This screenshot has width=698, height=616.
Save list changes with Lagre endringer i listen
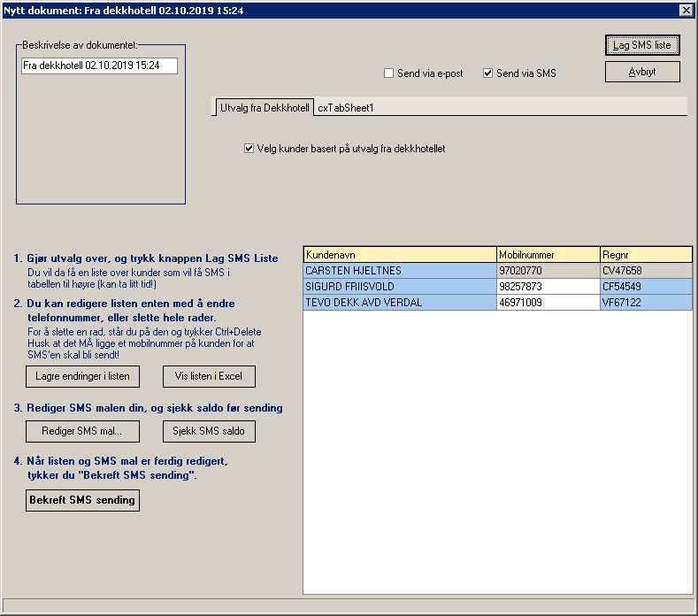pos(82,376)
